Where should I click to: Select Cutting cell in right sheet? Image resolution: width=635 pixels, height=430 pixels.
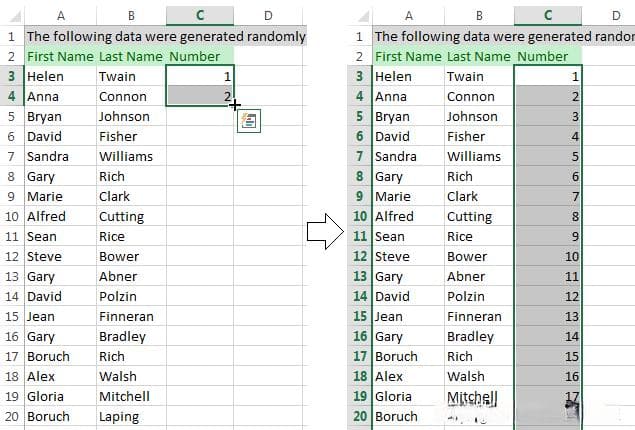point(479,216)
